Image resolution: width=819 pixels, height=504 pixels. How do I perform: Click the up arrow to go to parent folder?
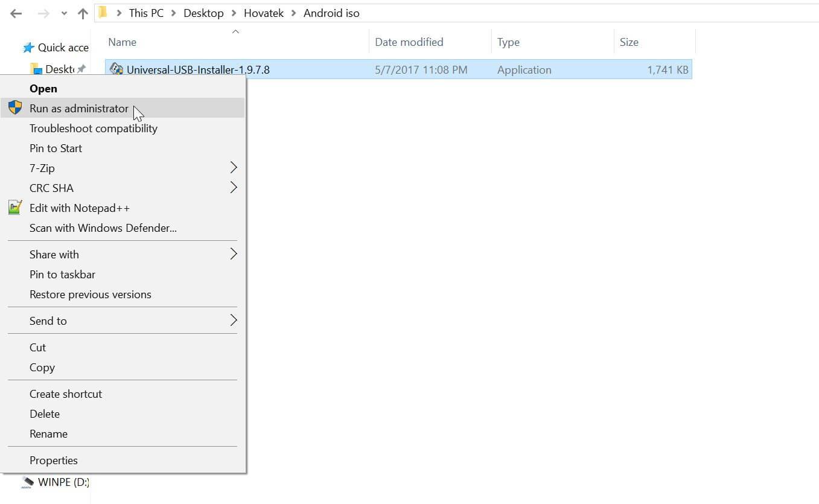[82, 13]
